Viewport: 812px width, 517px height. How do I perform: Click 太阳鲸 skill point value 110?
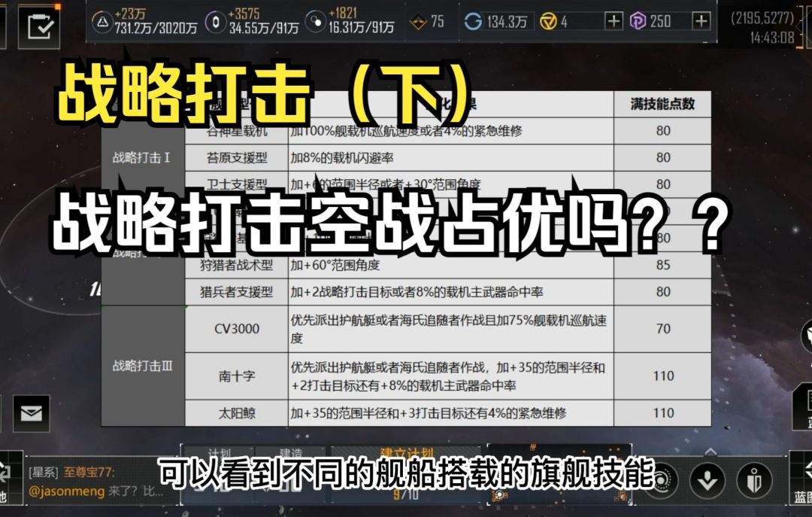pyautogui.click(x=663, y=413)
